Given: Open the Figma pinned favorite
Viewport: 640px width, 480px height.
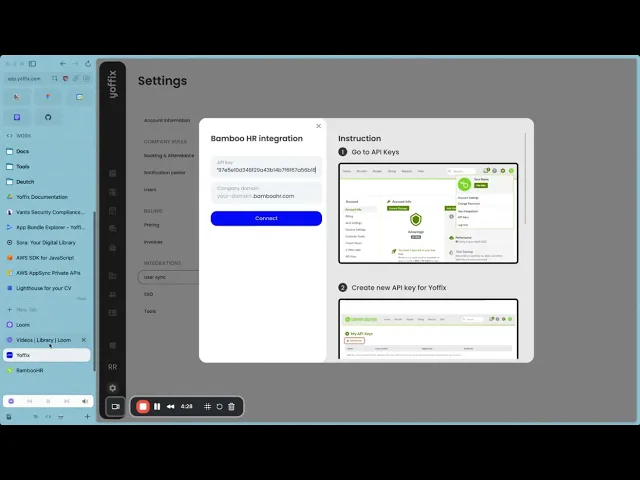Looking at the screenshot, I should [x=48, y=97].
